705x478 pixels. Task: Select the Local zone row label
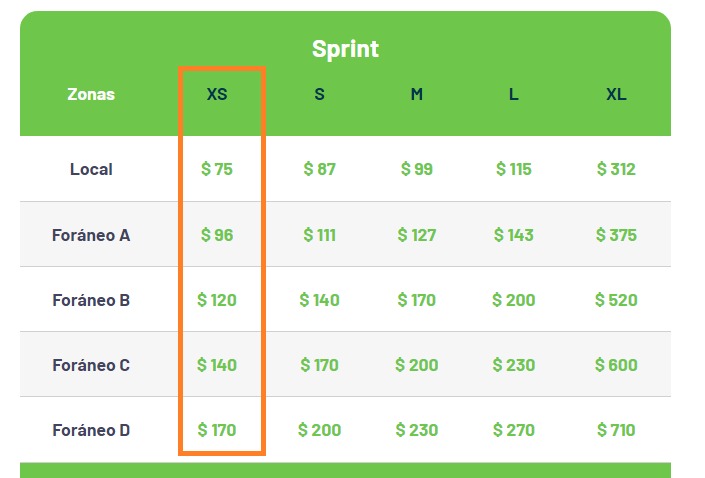coord(91,169)
